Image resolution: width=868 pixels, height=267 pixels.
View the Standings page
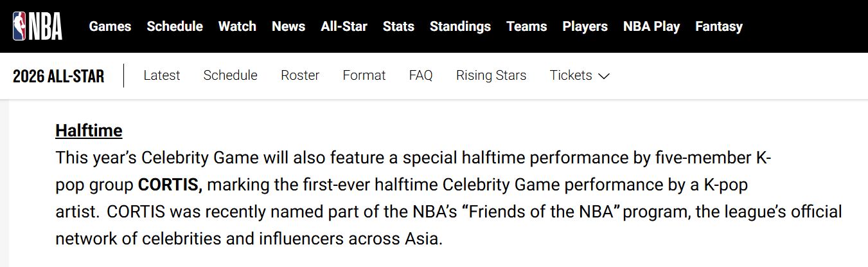460,26
